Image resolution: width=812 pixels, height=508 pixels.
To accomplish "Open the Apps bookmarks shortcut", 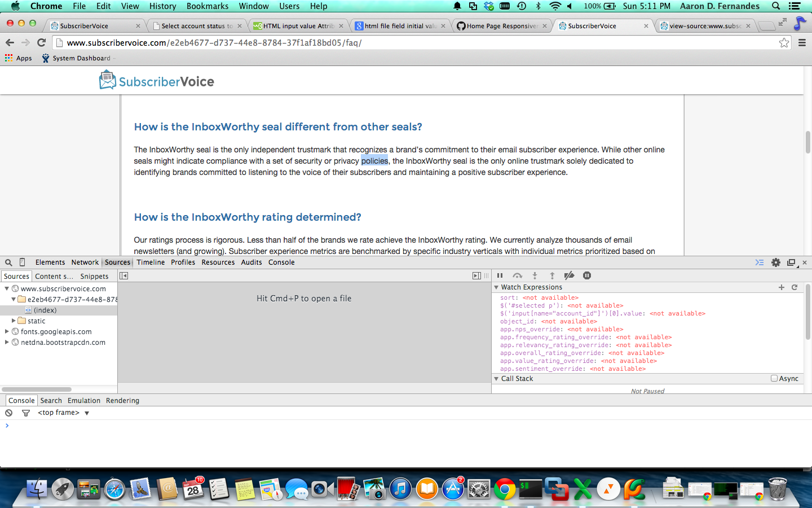I will (x=19, y=58).
